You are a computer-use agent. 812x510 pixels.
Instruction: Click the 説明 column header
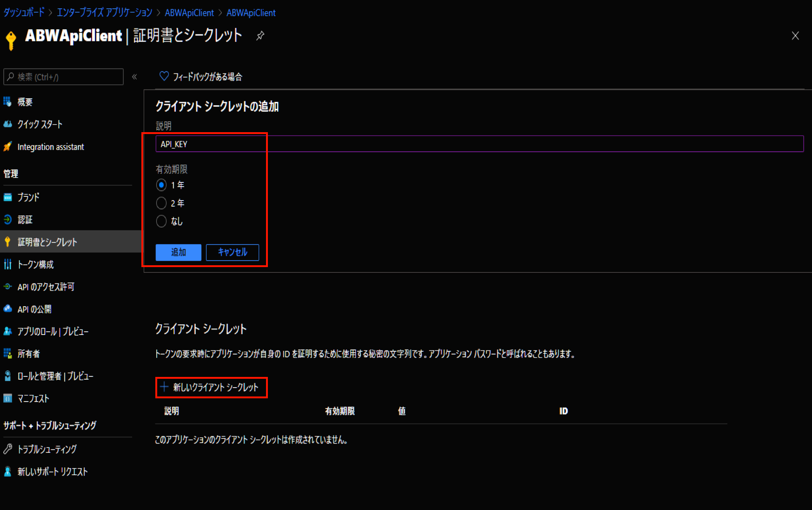pyautogui.click(x=172, y=411)
